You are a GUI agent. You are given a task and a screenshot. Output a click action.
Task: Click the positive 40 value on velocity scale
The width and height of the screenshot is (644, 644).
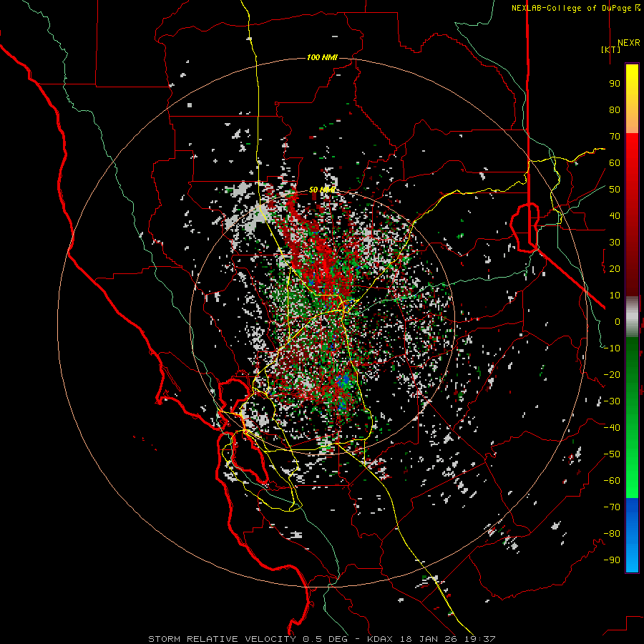click(x=615, y=215)
